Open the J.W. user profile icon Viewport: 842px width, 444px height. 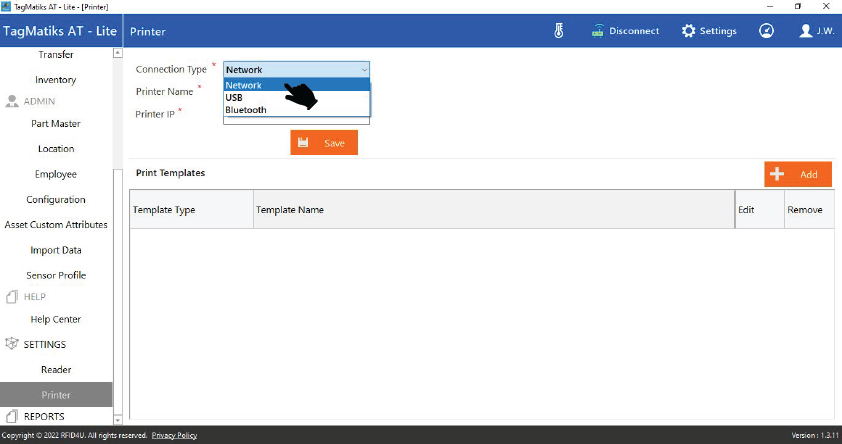[x=806, y=31]
